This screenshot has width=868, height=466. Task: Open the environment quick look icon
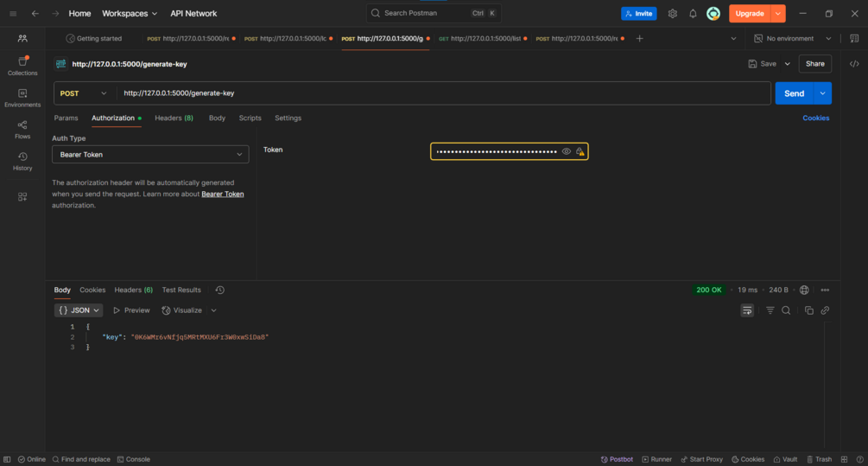point(854,38)
